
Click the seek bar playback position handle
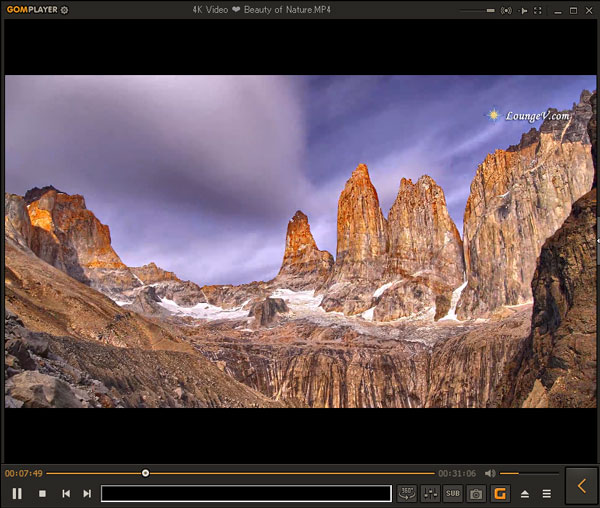[x=146, y=473]
